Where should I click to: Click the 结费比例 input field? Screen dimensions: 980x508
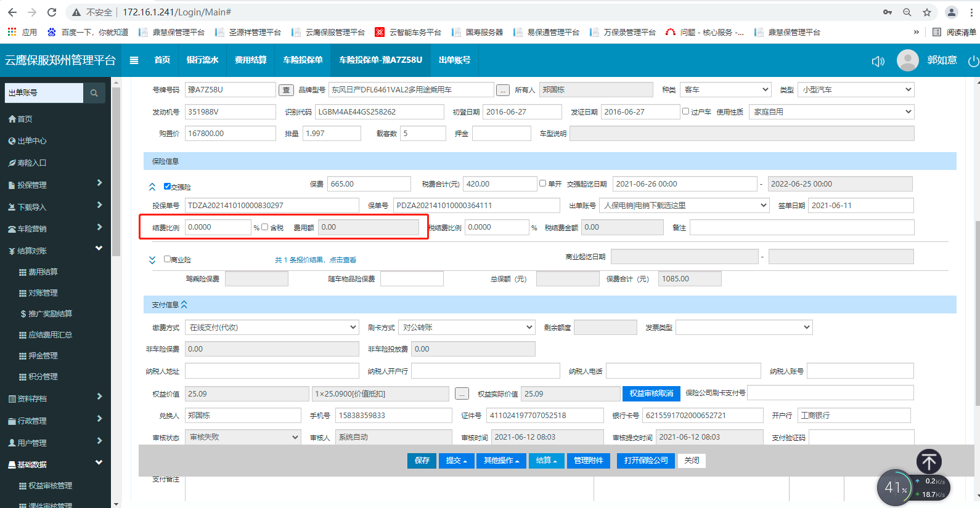tap(218, 227)
